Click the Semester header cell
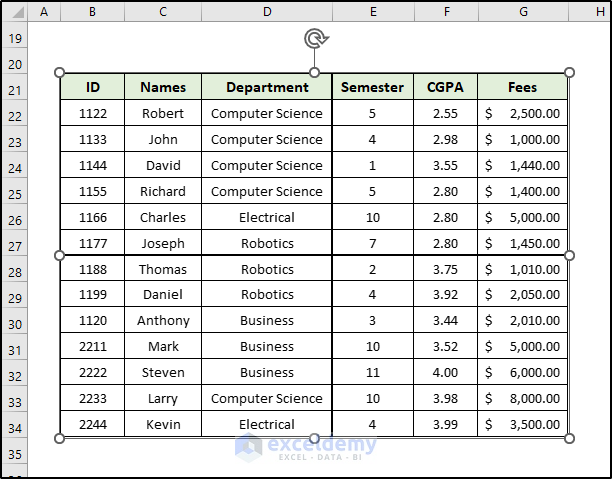The width and height of the screenshot is (612, 479). 373,87
